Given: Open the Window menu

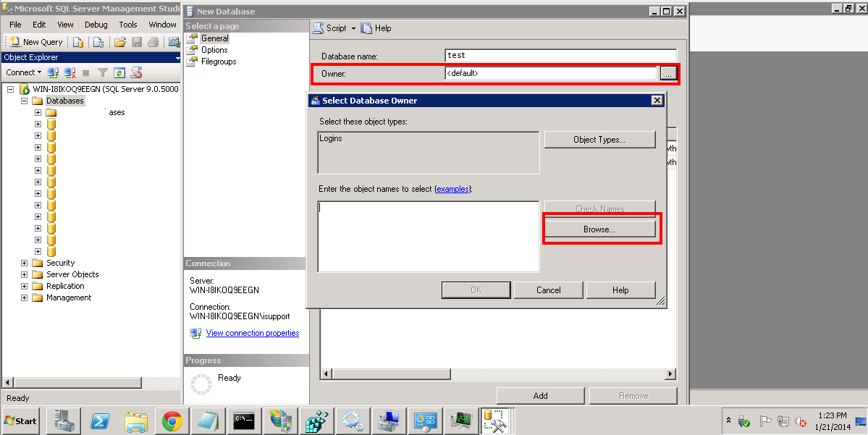Looking at the screenshot, I should (x=162, y=25).
